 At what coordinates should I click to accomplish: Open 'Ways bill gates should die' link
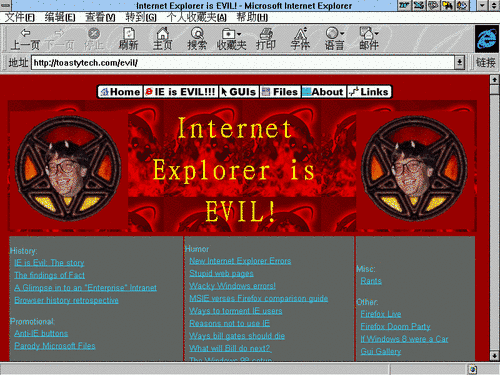point(237,336)
